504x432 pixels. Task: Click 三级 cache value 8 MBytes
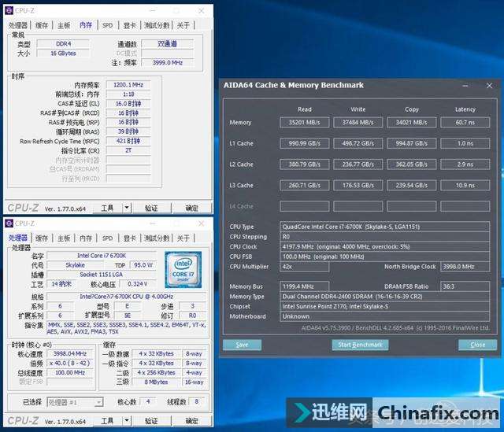point(156,382)
